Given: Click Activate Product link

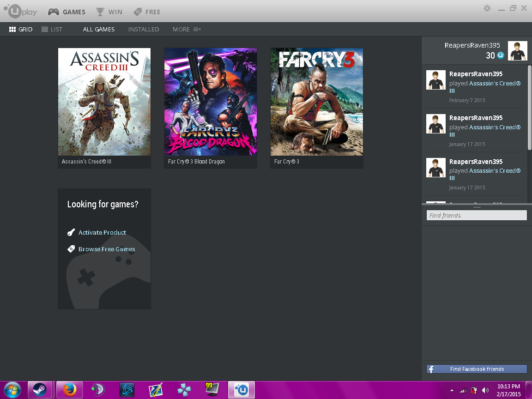Looking at the screenshot, I should coord(102,232).
